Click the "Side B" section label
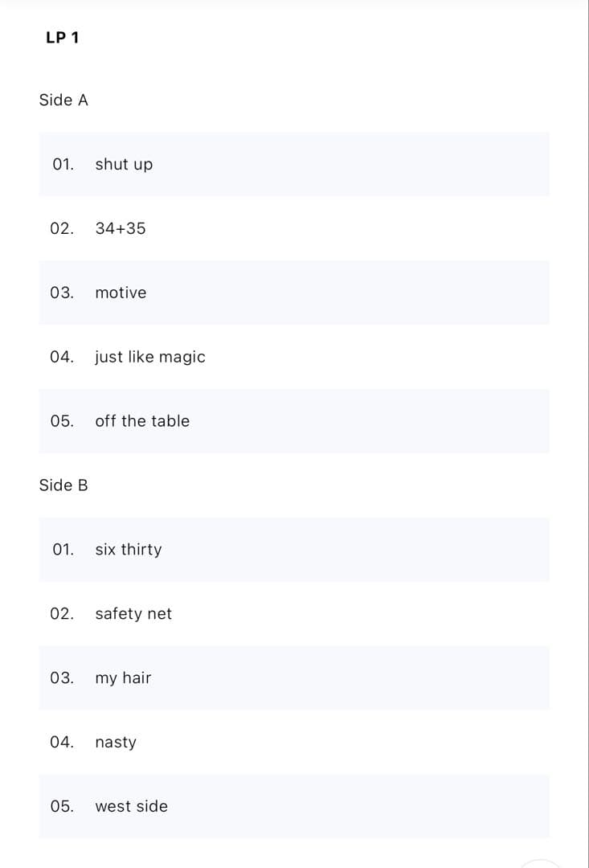 [x=63, y=485]
